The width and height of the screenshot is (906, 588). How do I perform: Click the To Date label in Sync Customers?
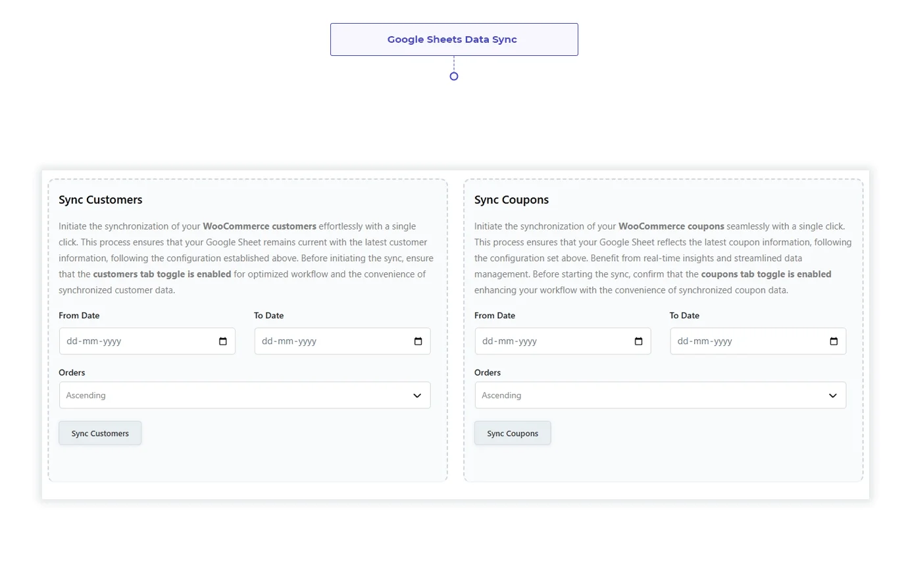[x=269, y=316]
